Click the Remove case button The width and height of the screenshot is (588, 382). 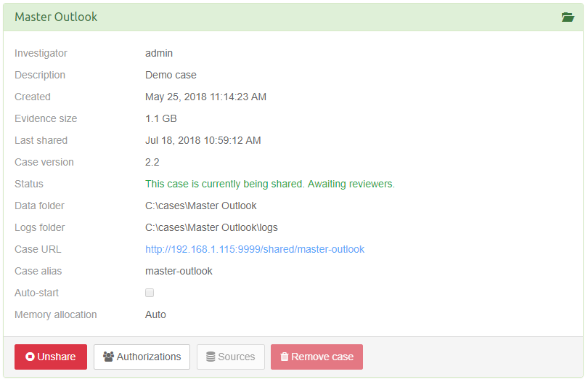[317, 357]
